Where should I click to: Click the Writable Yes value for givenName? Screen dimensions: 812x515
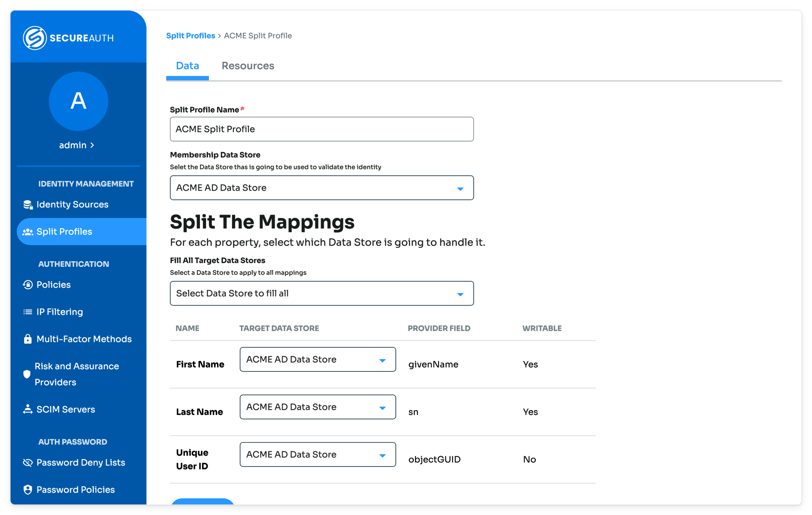[x=530, y=364]
